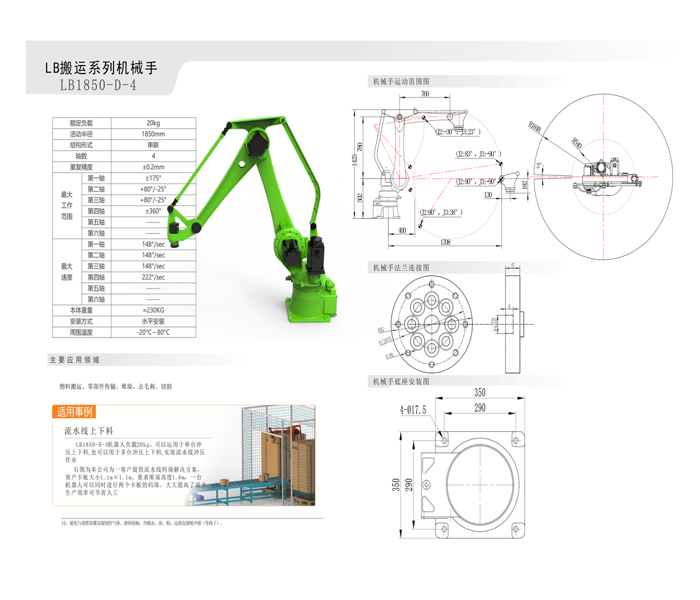This screenshot has width=700, height=600.
Task: Click the "(J2:83°, J3:-90°)" pose label
Action: [478, 154]
